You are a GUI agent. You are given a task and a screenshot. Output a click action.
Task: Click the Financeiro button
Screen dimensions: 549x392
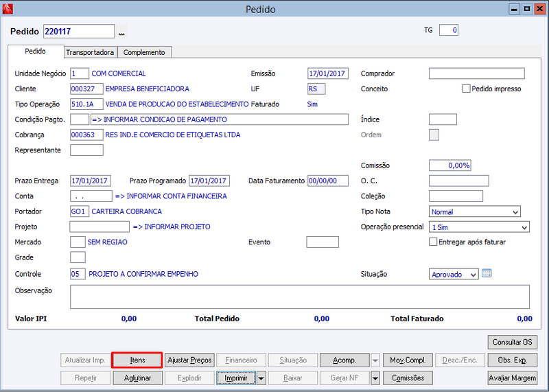[241, 360]
